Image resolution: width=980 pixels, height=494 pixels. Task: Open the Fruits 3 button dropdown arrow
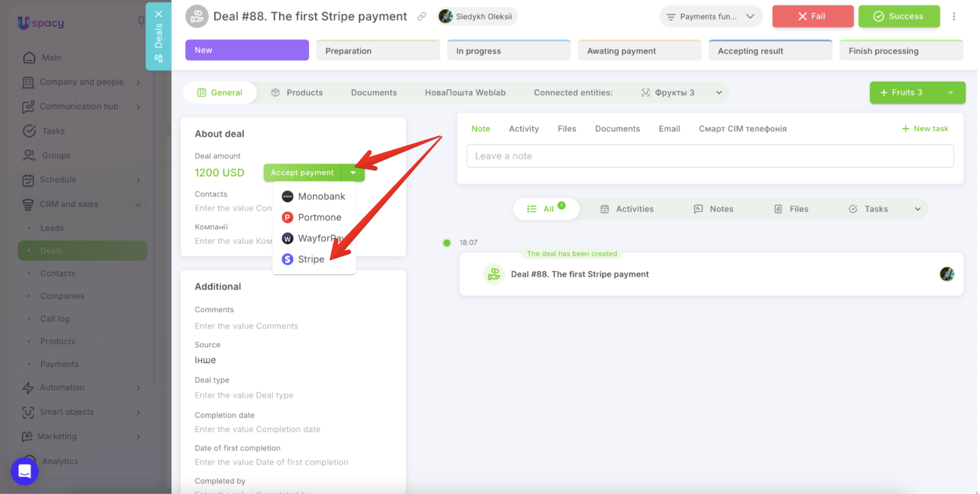tap(950, 93)
